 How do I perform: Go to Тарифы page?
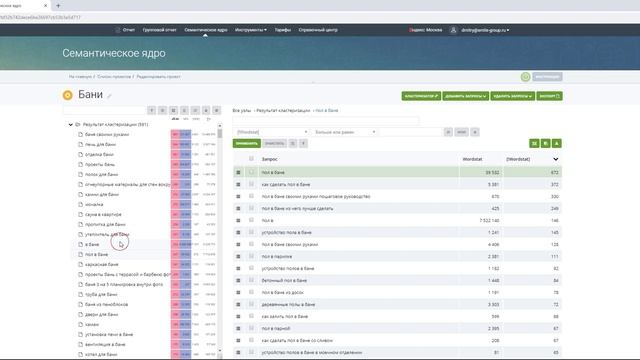tap(282, 30)
